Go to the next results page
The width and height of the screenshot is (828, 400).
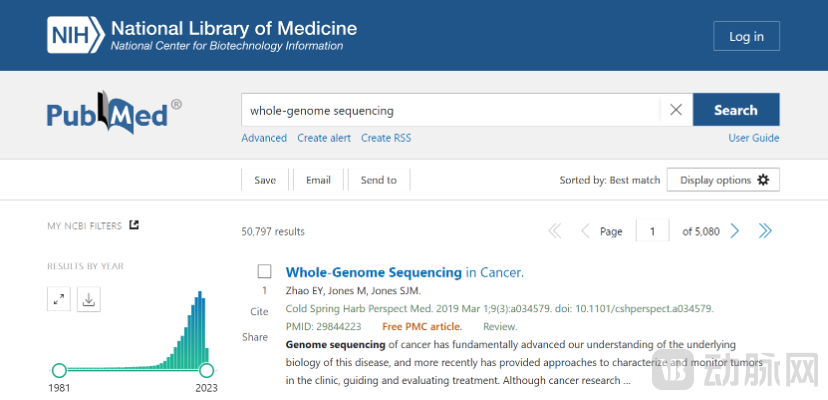click(735, 231)
